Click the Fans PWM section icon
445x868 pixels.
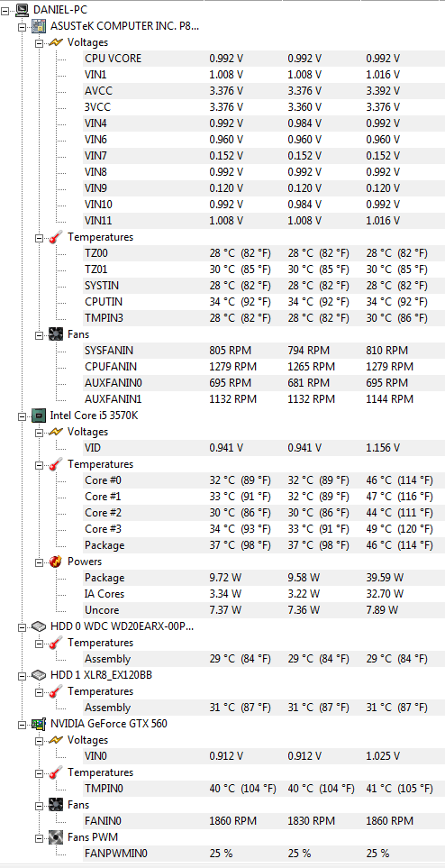point(56,837)
